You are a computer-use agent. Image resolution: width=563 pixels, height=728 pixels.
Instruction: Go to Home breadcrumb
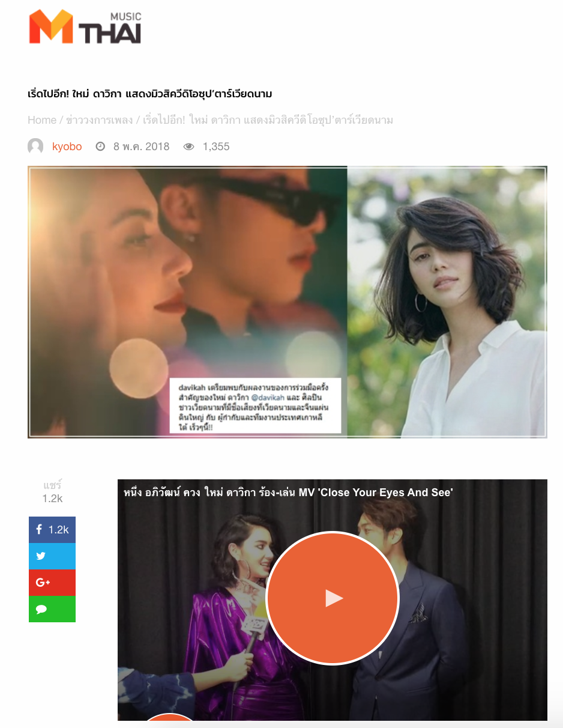41,120
